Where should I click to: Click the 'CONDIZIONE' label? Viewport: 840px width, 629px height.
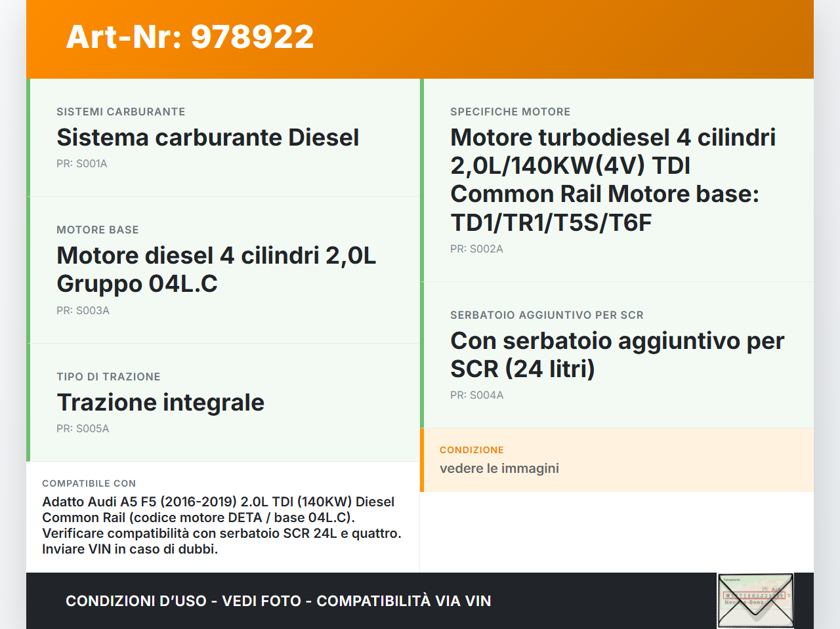(x=472, y=450)
